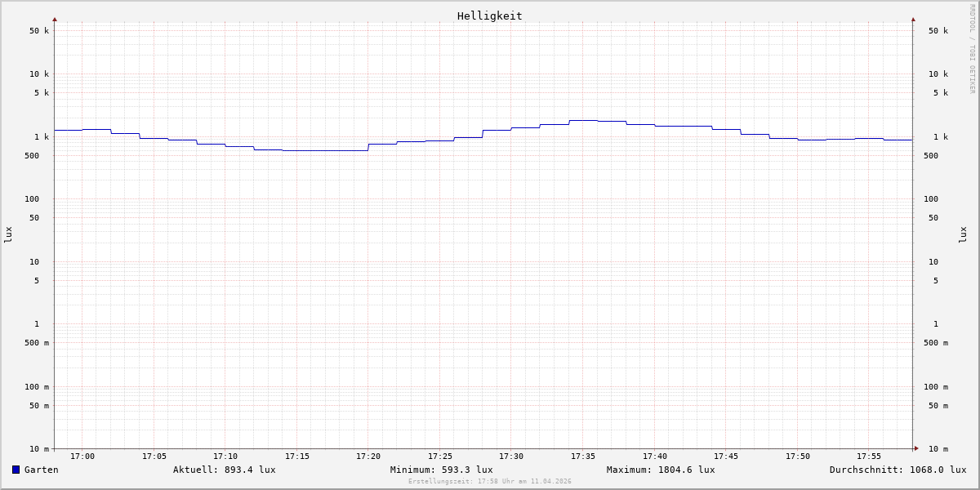The height and width of the screenshot is (490, 980).
Task: Click the Aktuell: 893.4 lux value
Action: (x=224, y=470)
